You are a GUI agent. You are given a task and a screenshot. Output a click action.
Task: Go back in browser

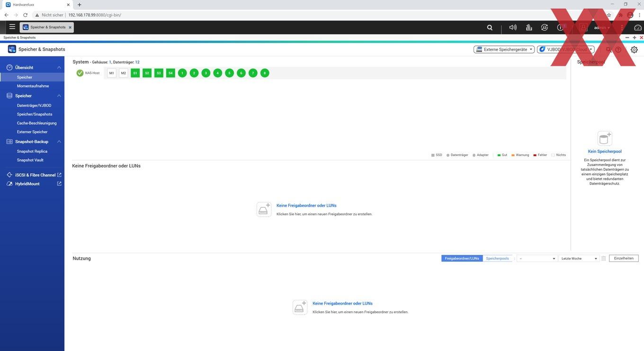tap(6, 15)
